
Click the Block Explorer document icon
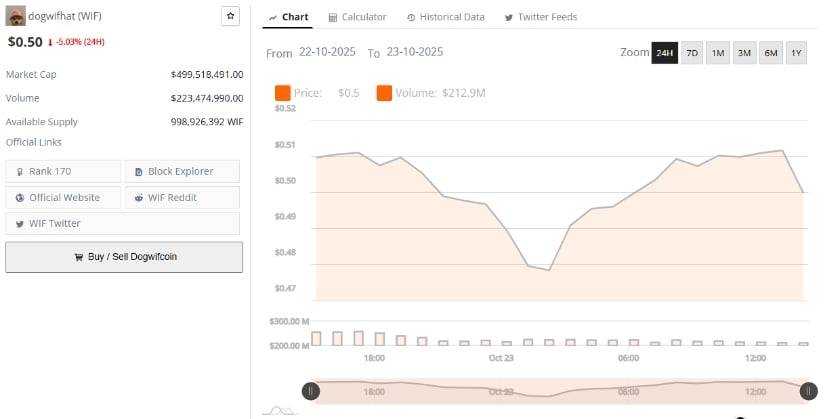[x=138, y=171]
